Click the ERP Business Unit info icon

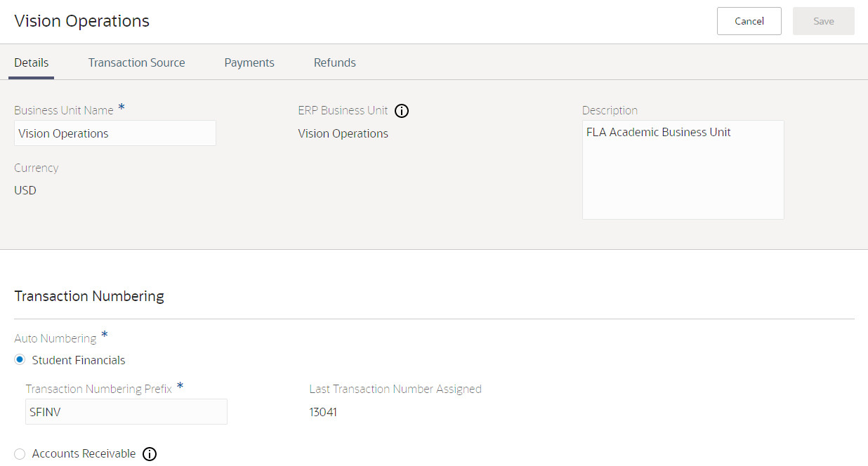coord(402,111)
